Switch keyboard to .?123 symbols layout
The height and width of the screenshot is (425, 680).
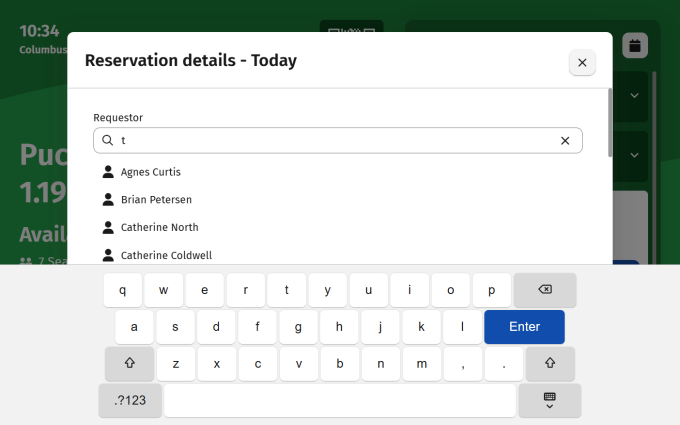[x=130, y=401]
